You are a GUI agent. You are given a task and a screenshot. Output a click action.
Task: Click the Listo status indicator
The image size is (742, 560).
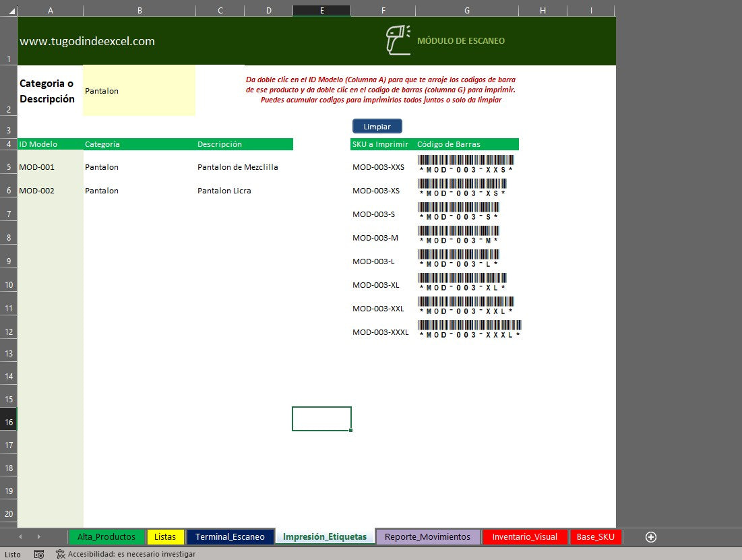pyautogui.click(x=13, y=555)
